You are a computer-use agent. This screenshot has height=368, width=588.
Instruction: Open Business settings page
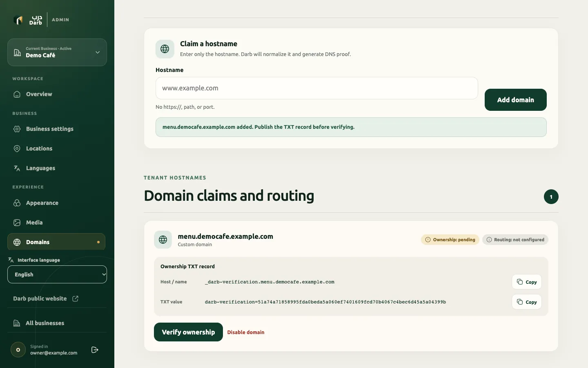tap(57, 129)
